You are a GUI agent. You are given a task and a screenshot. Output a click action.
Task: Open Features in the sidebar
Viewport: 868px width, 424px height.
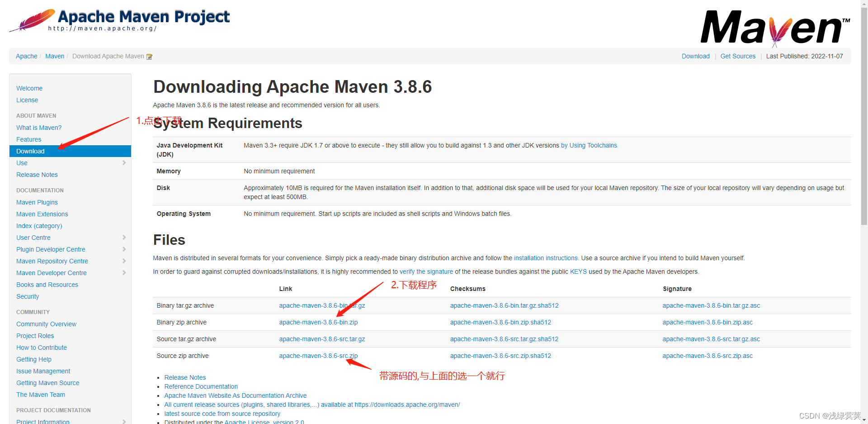[x=29, y=139]
